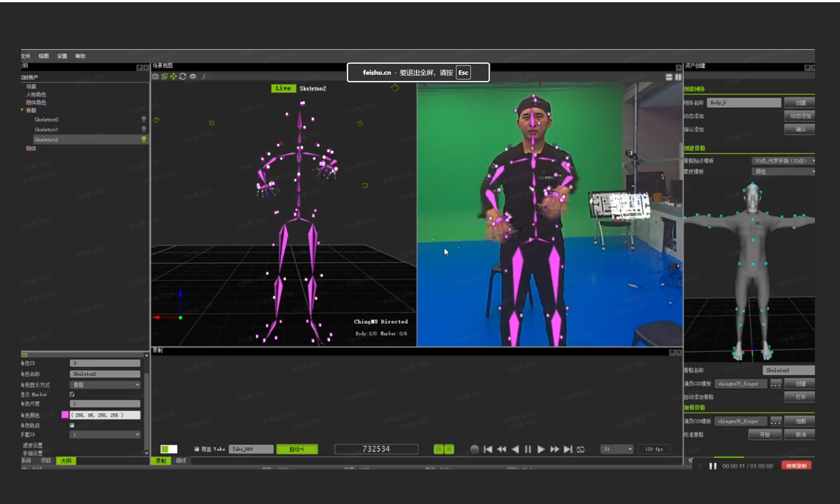
Task: Toggle the Skeleton2 lightbulb visibility icon
Action: tap(144, 139)
